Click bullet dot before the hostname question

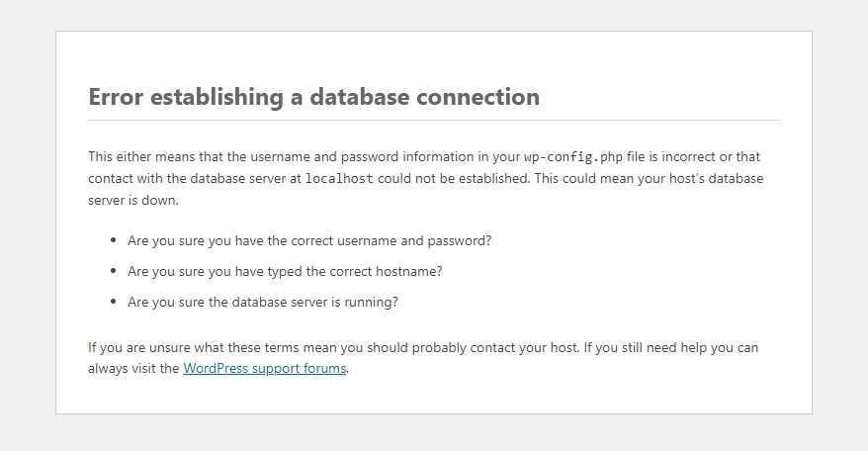point(115,271)
